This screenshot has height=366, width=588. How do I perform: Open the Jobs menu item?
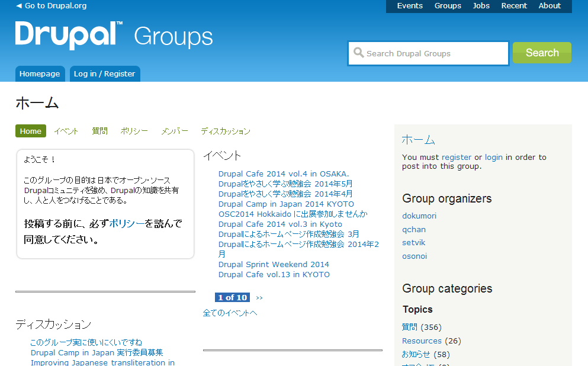click(x=481, y=5)
